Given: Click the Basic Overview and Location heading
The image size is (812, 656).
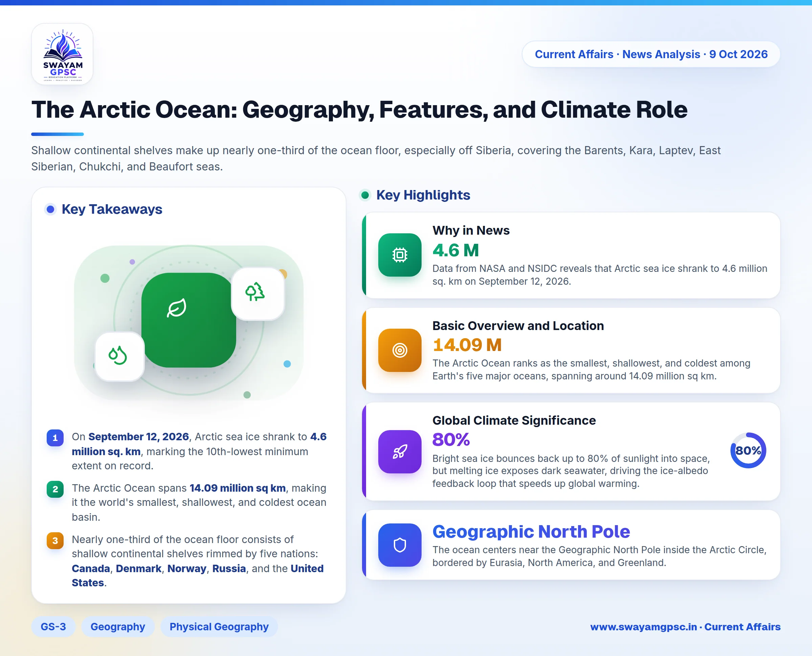Looking at the screenshot, I should click(518, 325).
